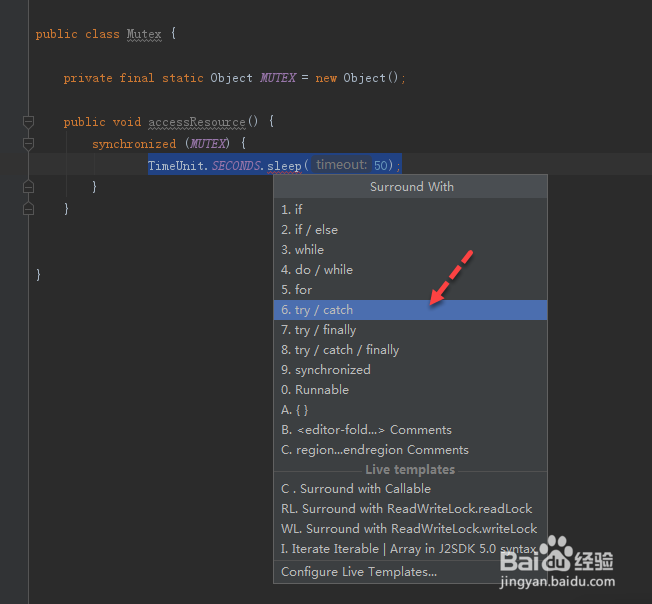Open 'Configure Live Templates...'
Viewport: 652px width, 604px height.
pyautogui.click(x=410, y=572)
